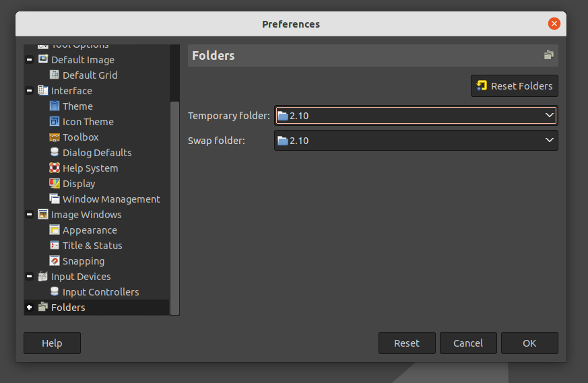The height and width of the screenshot is (383, 588).
Task: Click the Window Management icon
Action: [55, 199]
